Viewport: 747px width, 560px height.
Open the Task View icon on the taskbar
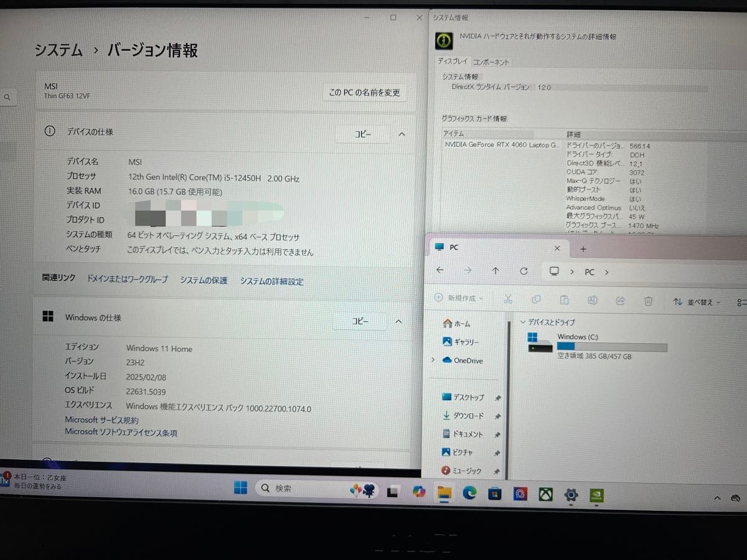[393, 492]
